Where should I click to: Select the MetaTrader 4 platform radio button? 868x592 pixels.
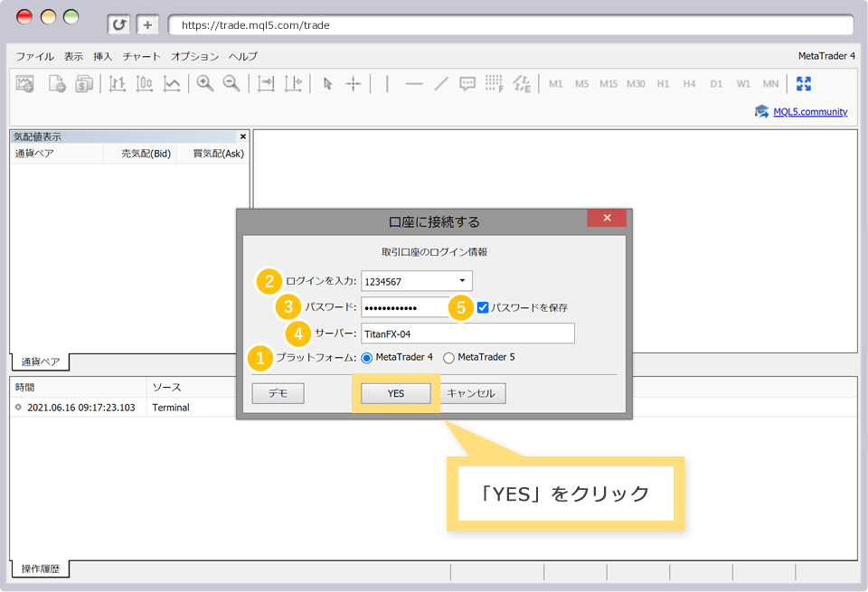click(x=366, y=358)
